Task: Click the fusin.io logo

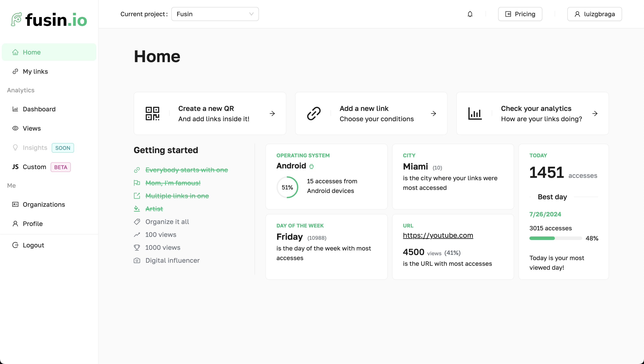Action: click(49, 19)
